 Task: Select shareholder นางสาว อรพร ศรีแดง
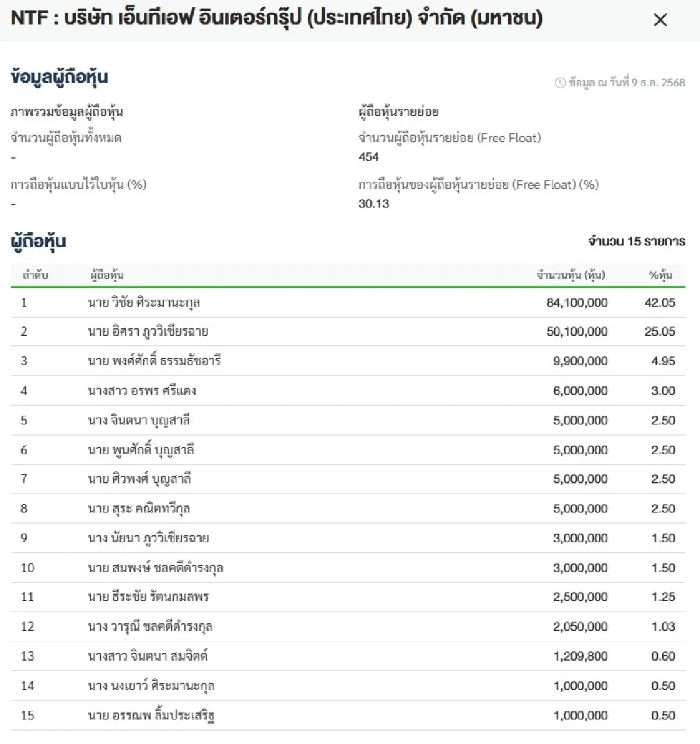[x=142, y=391]
